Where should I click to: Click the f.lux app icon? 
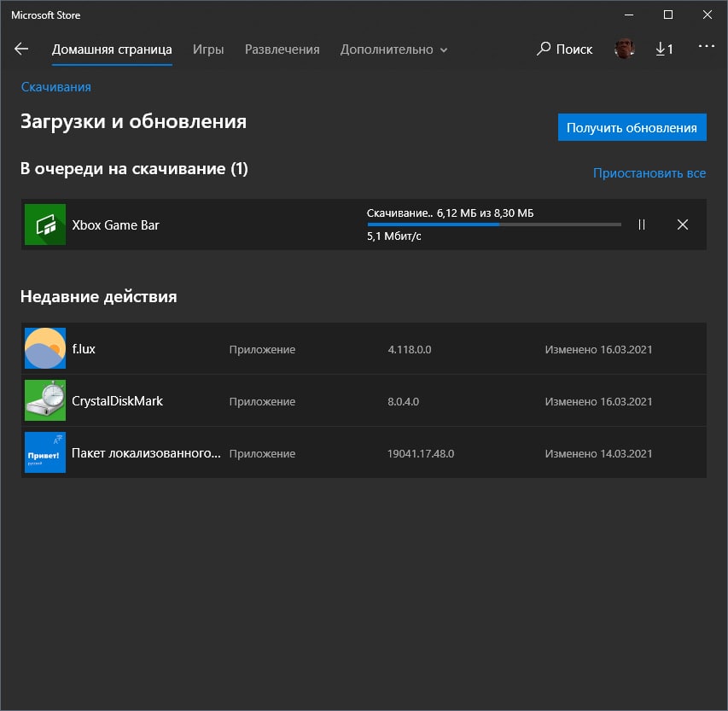coord(45,348)
